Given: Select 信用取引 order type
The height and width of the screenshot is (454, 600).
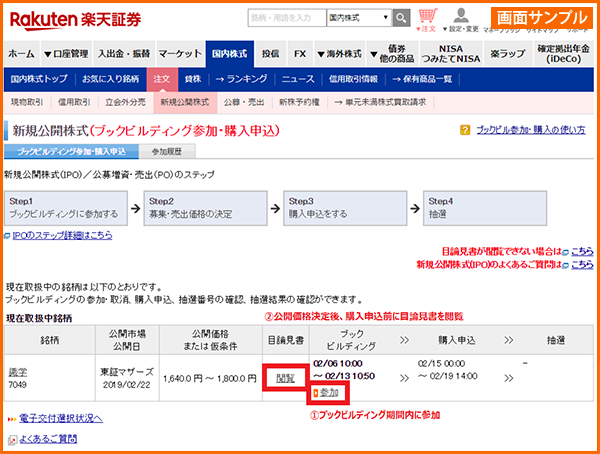Looking at the screenshot, I should (x=74, y=102).
